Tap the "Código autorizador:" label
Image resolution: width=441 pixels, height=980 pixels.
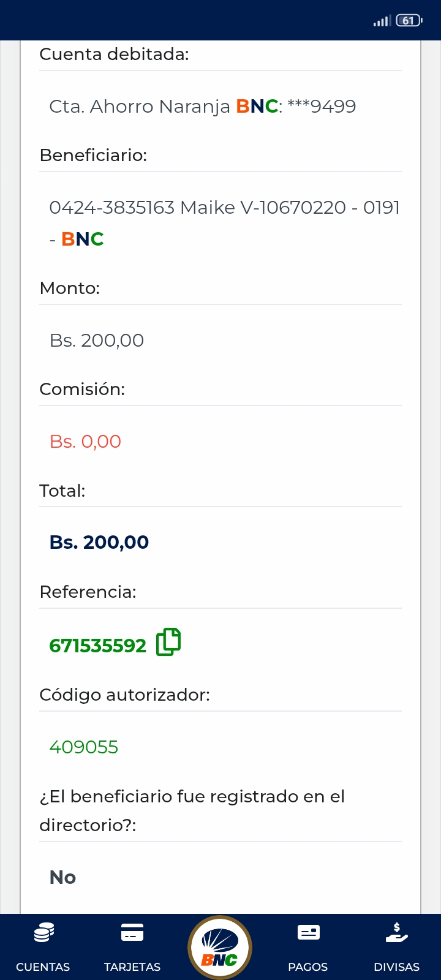124,695
